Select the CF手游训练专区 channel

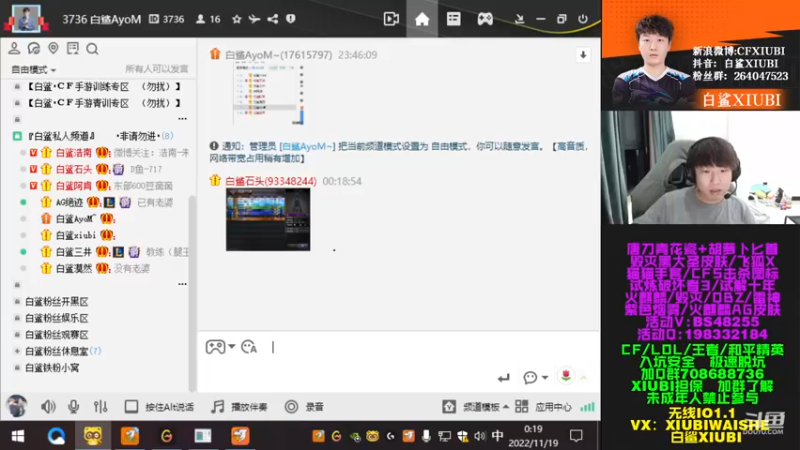click(104, 87)
